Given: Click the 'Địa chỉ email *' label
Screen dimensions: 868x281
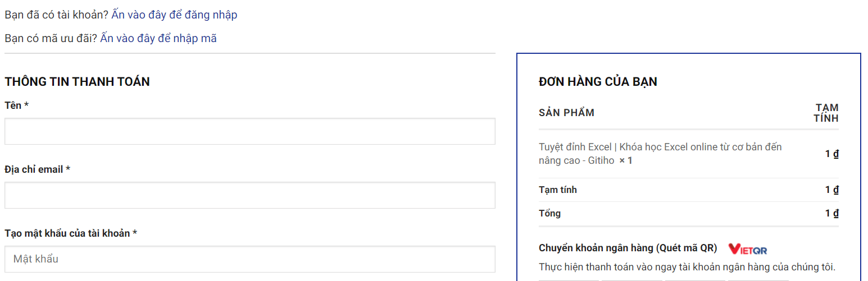Looking at the screenshot, I should pyautogui.click(x=37, y=169).
